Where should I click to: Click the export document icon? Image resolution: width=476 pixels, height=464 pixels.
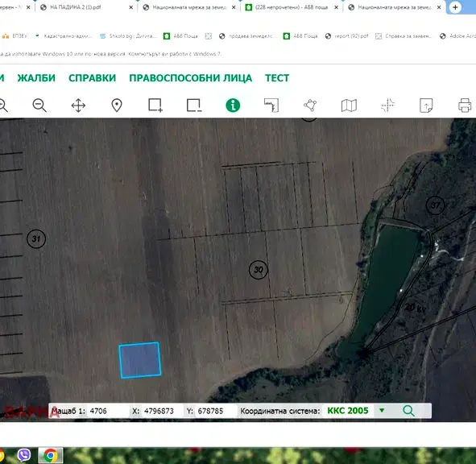click(x=426, y=106)
